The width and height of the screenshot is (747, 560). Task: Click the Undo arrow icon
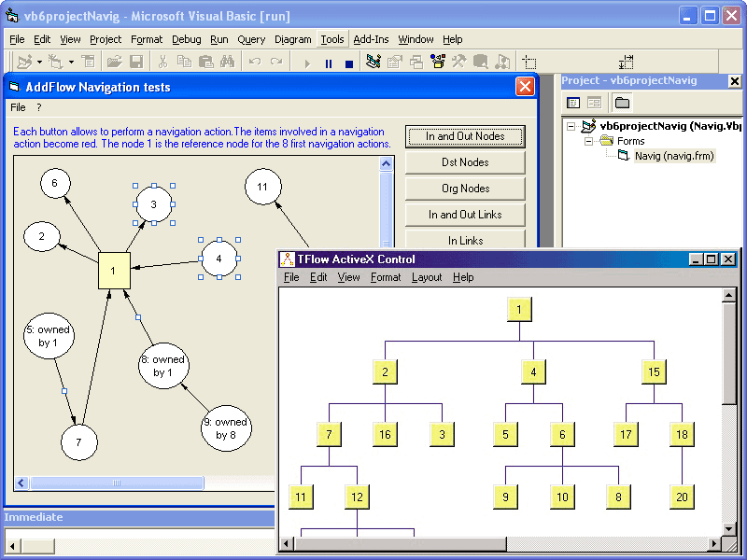[255, 62]
